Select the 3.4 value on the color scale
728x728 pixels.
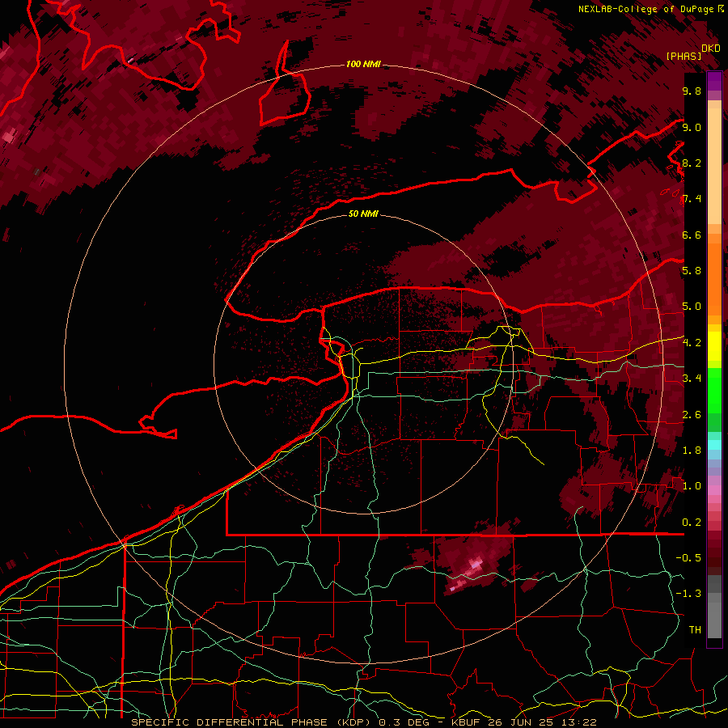pos(692,379)
